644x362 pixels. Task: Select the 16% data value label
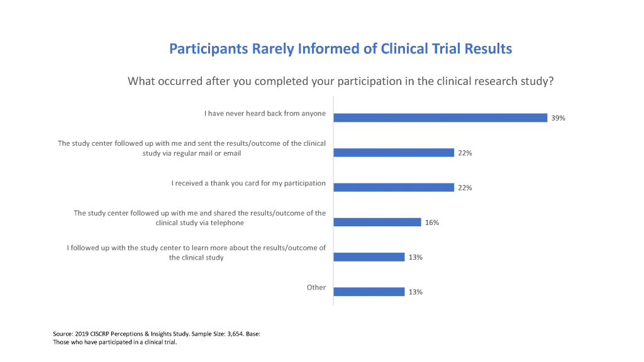point(431,222)
